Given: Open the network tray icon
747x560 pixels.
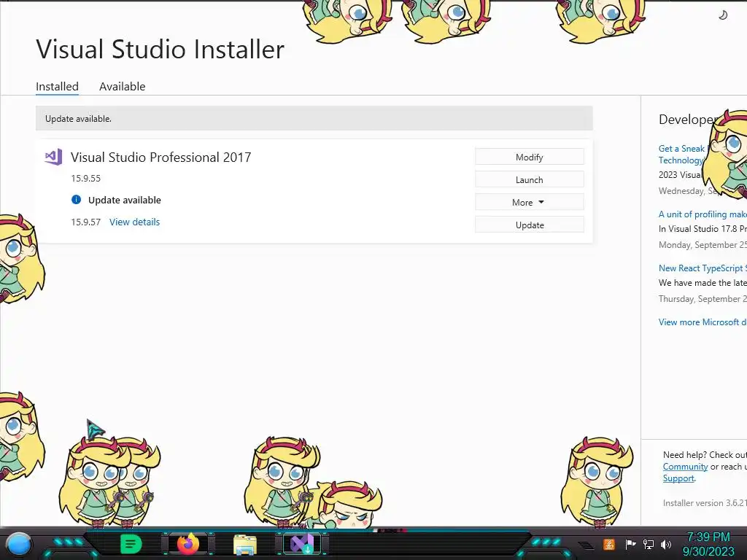Looking at the screenshot, I should pos(649,544).
